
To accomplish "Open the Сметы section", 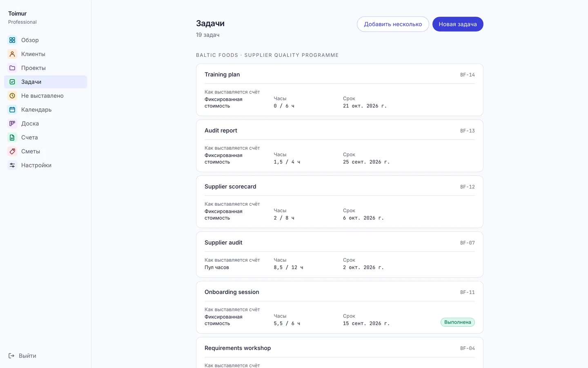I will [46, 151].
